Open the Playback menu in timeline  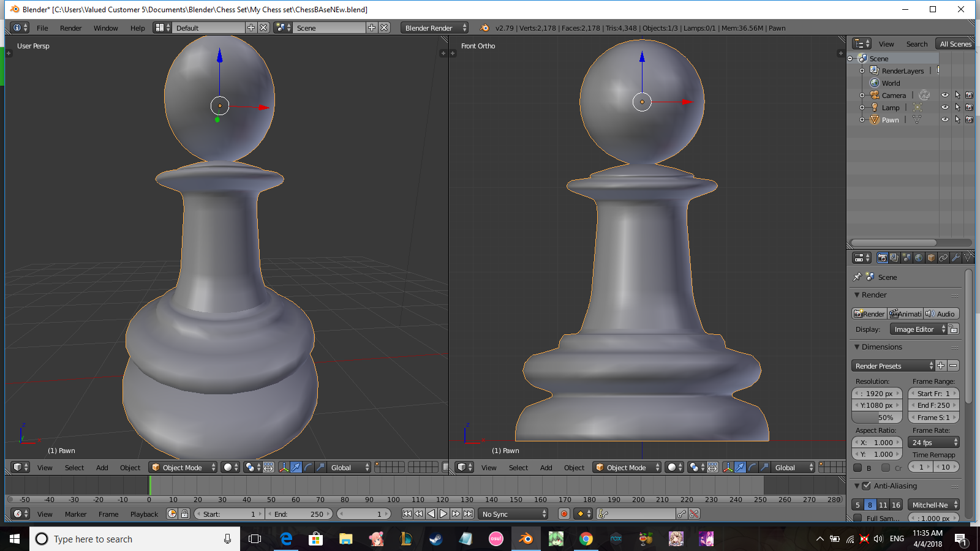click(x=144, y=514)
